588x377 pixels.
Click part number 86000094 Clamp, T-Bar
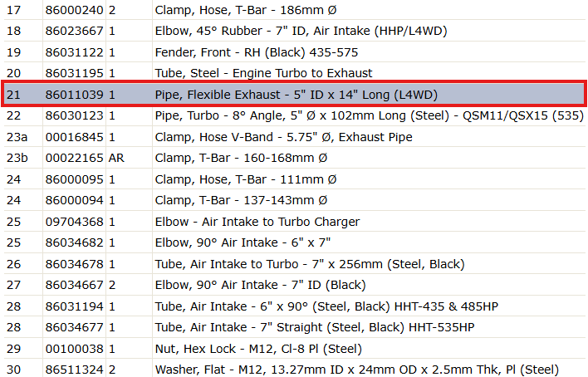(74, 200)
